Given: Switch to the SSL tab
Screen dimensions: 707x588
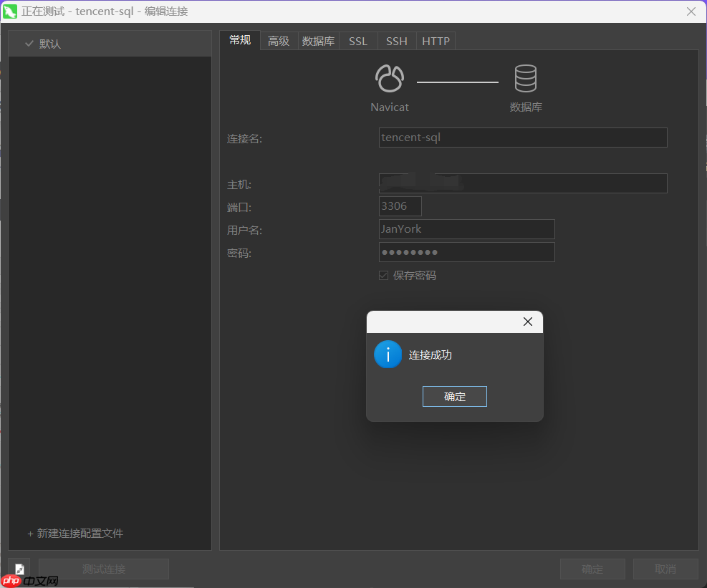Looking at the screenshot, I should click(357, 41).
